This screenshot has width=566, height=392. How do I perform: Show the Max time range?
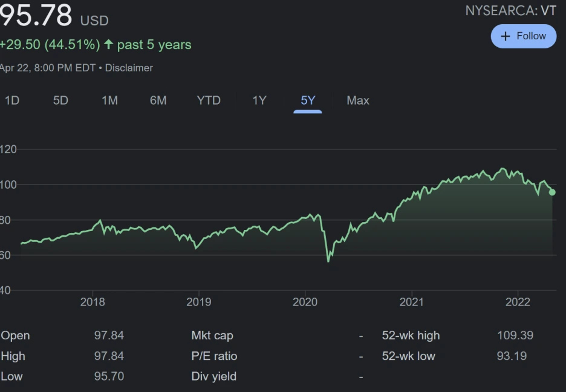pyautogui.click(x=358, y=100)
